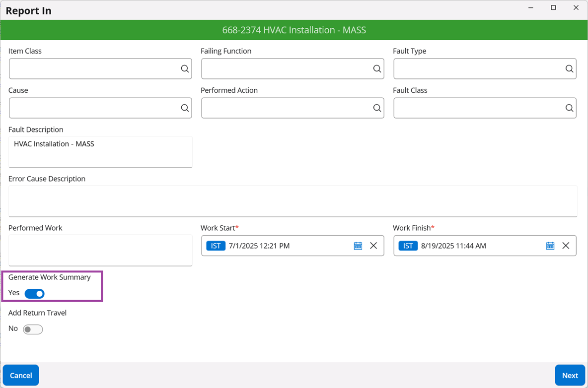Open the Work Finish calendar picker
The height and width of the screenshot is (388, 588).
550,246
